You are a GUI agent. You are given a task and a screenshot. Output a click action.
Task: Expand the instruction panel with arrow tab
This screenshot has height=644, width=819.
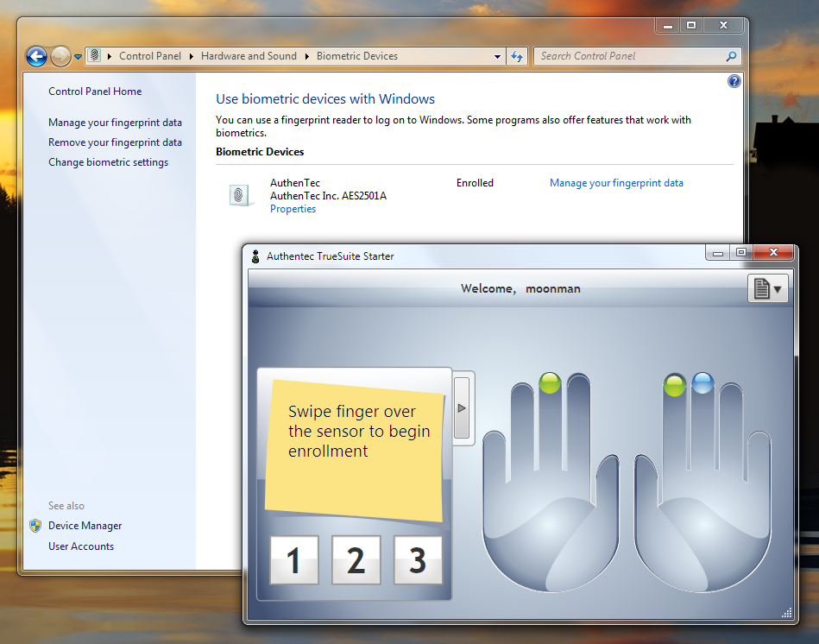(x=462, y=407)
